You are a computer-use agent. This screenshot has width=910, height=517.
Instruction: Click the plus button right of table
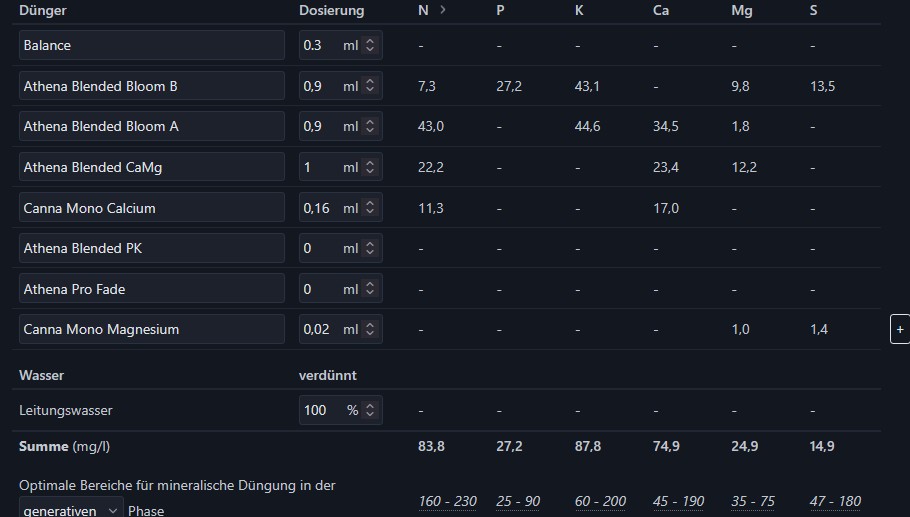(899, 329)
